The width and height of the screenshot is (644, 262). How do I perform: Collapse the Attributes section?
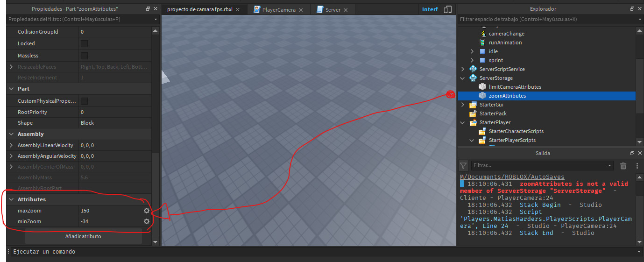[11, 199]
